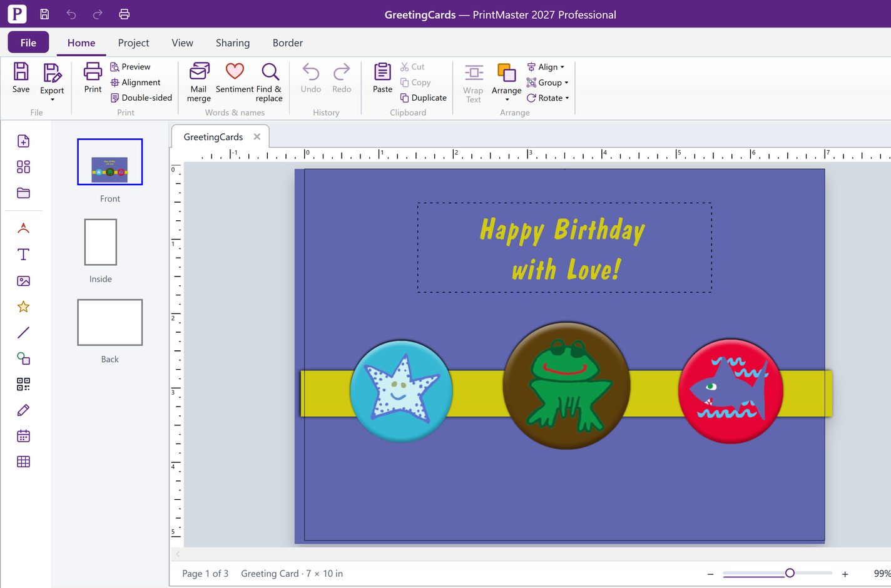Select the frog badge on the card

pyautogui.click(x=566, y=385)
